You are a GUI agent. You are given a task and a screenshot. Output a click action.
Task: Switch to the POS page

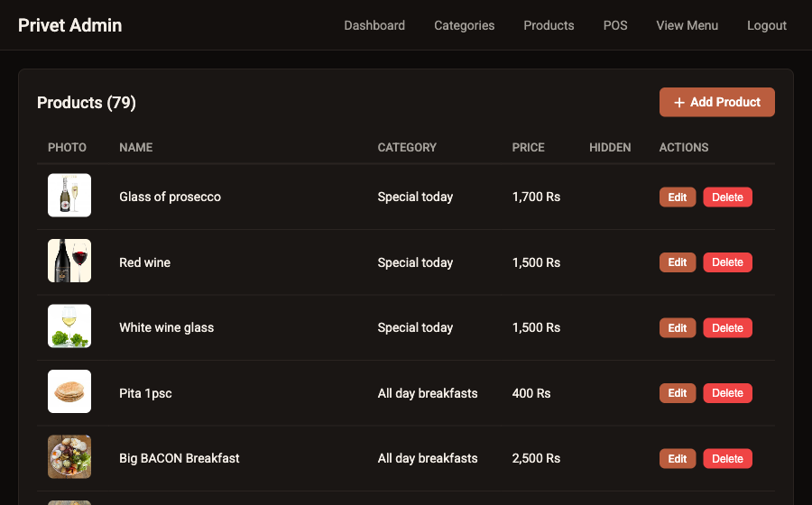(615, 25)
